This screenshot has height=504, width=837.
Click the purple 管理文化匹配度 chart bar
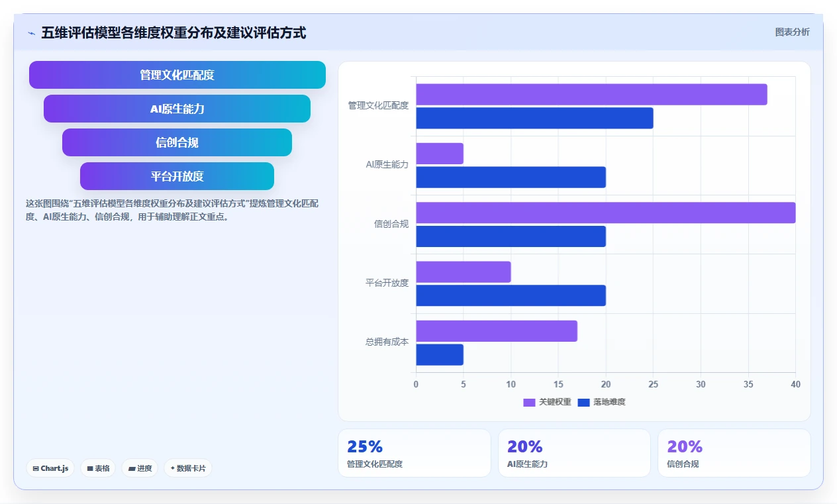coord(591,94)
